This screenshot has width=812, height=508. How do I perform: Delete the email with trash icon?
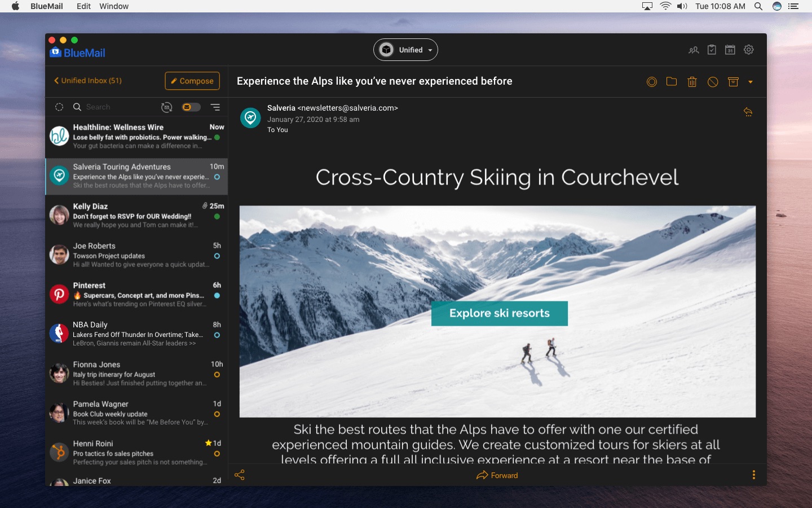(692, 82)
